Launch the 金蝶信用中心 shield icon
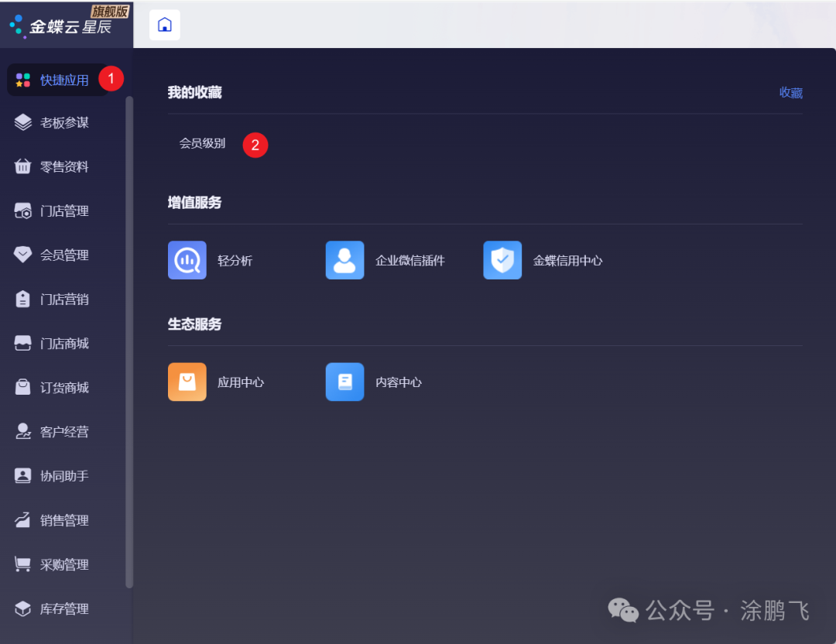The height and width of the screenshot is (644, 836). (x=502, y=260)
